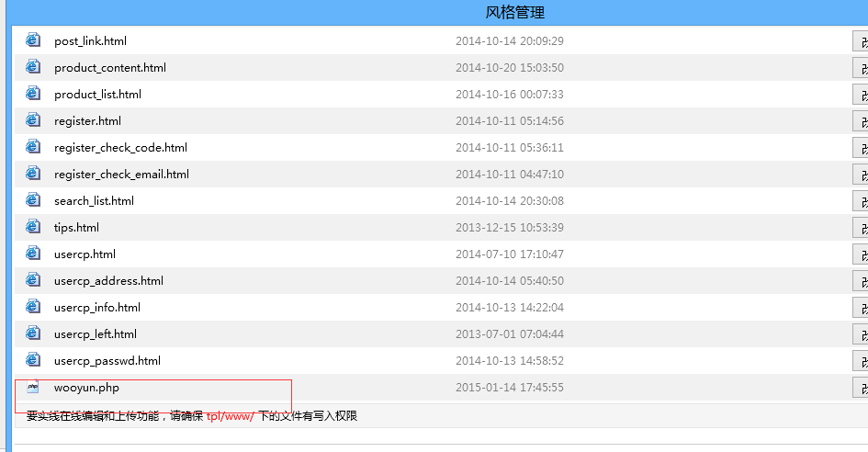Select the date 2014-10-11 05:14:56
This screenshot has width=868, height=452.
(x=510, y=120)
